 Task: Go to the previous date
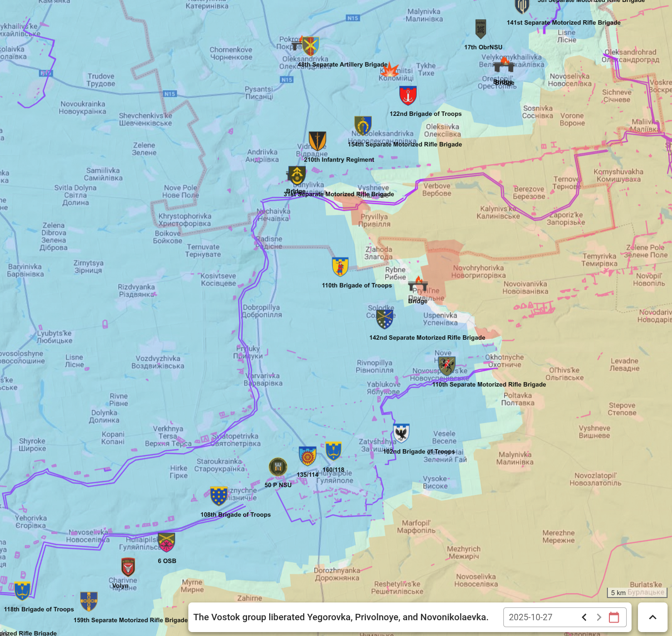tap(584, 617)
